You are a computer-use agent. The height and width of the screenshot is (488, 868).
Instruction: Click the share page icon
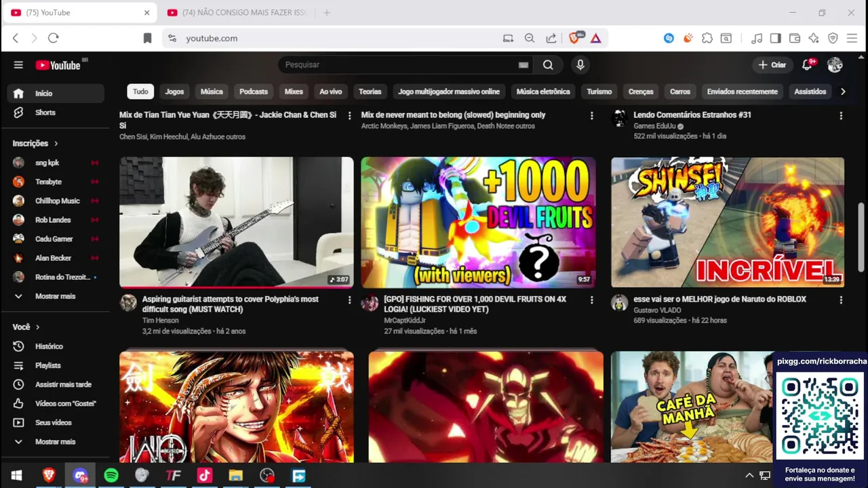pos(551,38)
